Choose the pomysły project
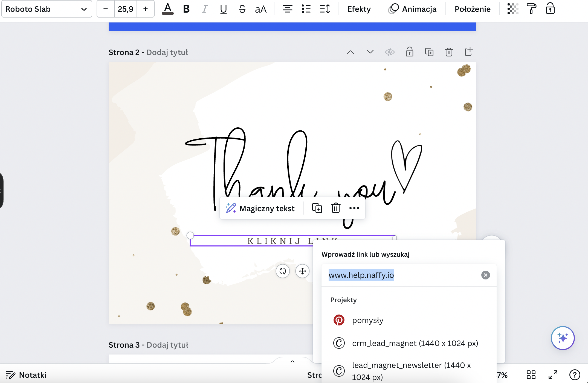Viewport: 588px width, 383px height. (409, 320)
